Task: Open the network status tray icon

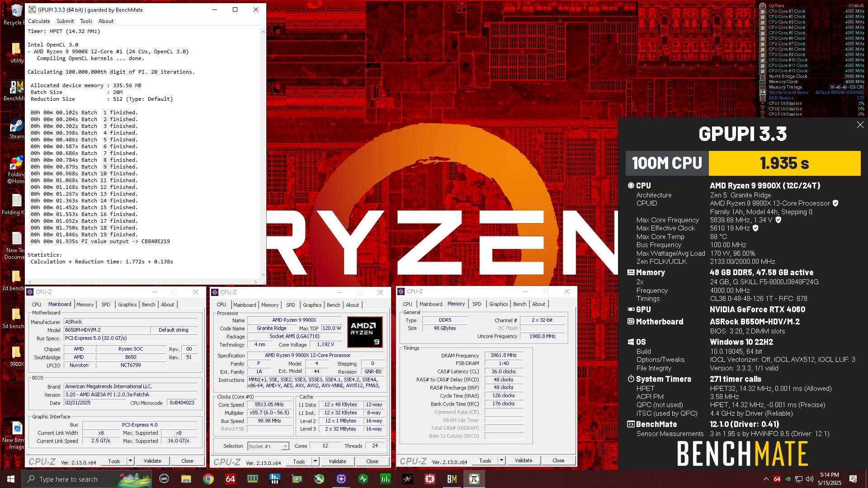Action: [x=799, y=479]
